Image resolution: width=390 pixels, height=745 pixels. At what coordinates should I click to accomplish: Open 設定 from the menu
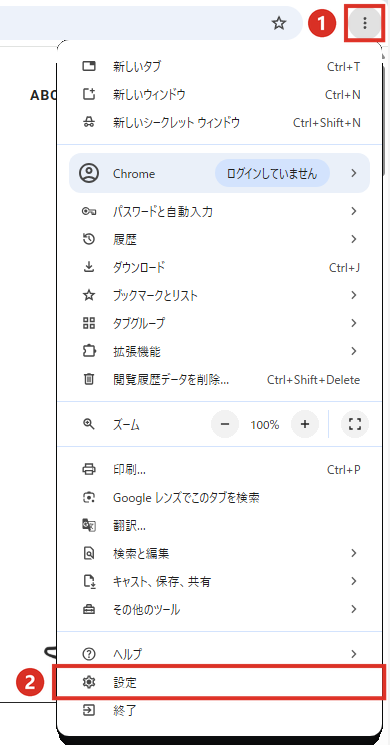coord(219,683)
